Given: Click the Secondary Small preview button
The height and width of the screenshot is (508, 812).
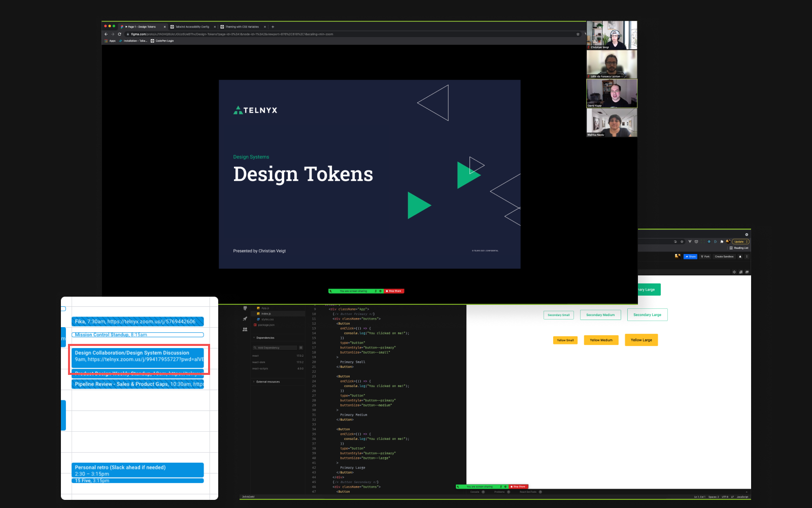Looking at the screenshot, I should [x=559, y=315].
